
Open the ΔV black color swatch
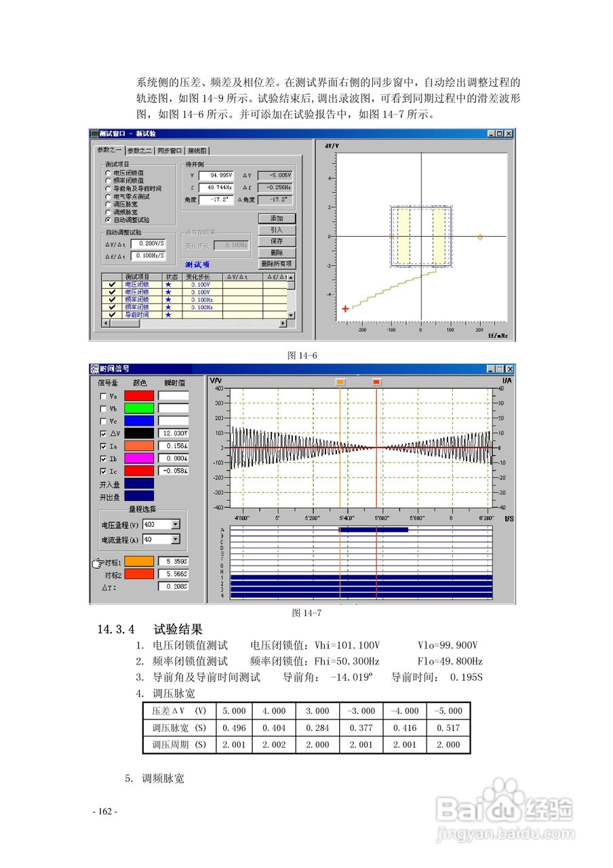coord(138,433)
